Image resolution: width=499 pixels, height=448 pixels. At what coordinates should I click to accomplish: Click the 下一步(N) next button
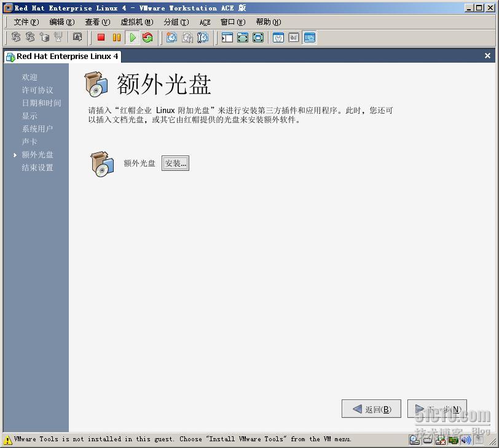click(437, 409)
